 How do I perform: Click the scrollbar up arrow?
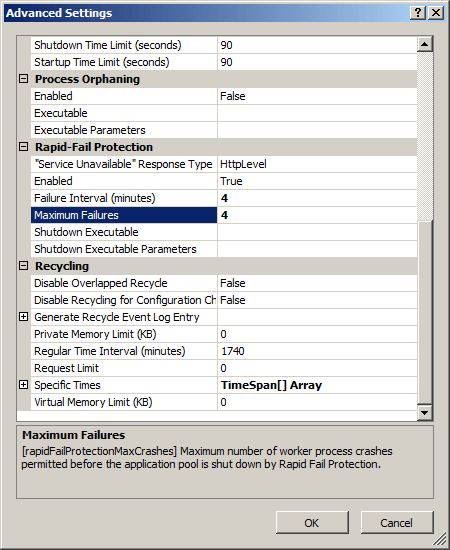[x=425, y=44]
